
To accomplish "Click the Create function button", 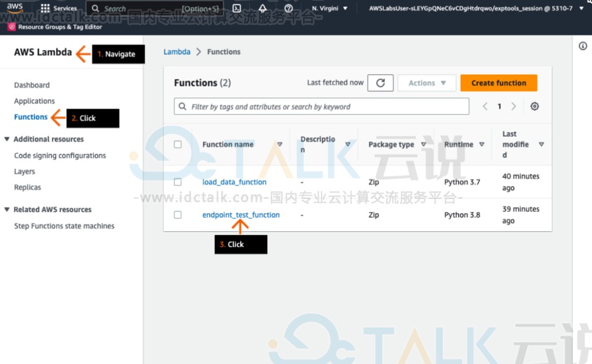I will coord(499,83).
